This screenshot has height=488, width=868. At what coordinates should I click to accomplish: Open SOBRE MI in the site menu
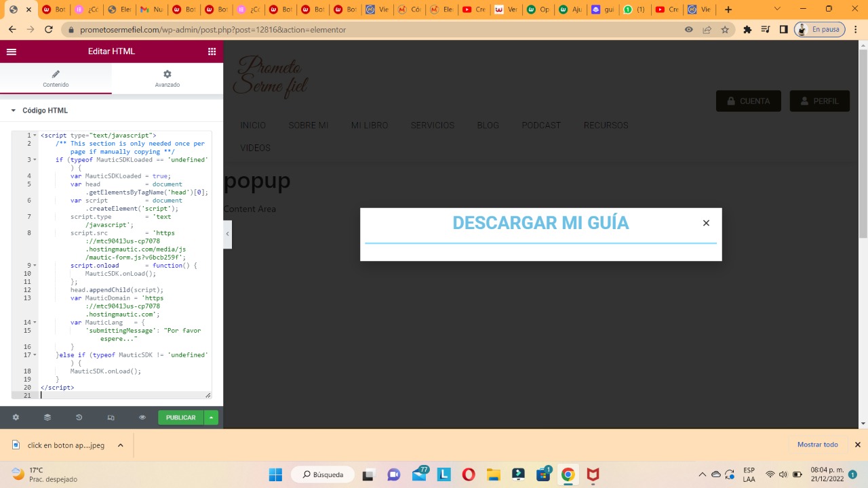pos(309,125)
